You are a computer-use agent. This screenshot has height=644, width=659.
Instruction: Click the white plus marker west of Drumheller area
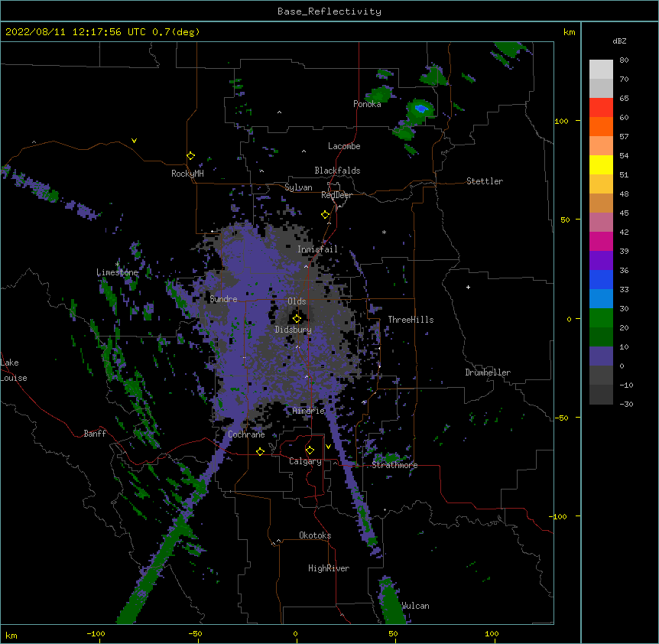(468, 287)
